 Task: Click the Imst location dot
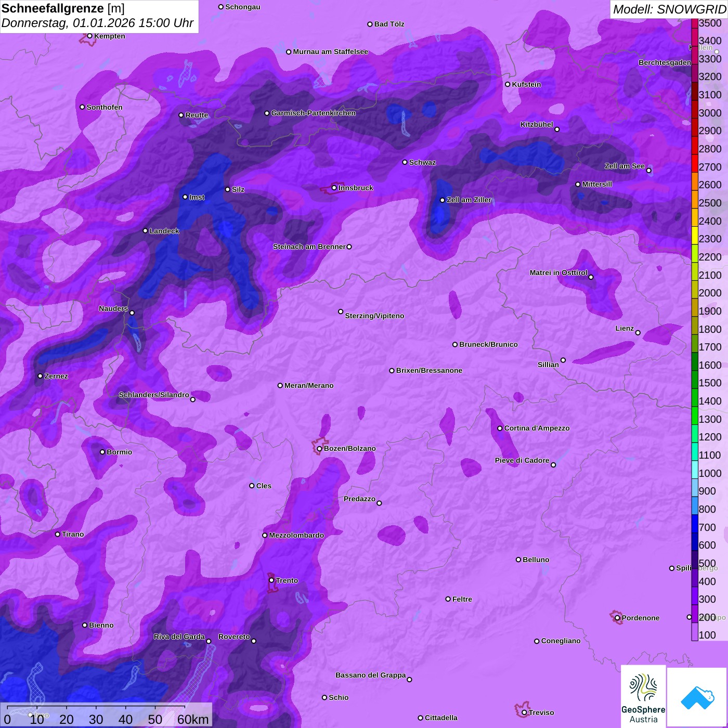coord(185,197)
